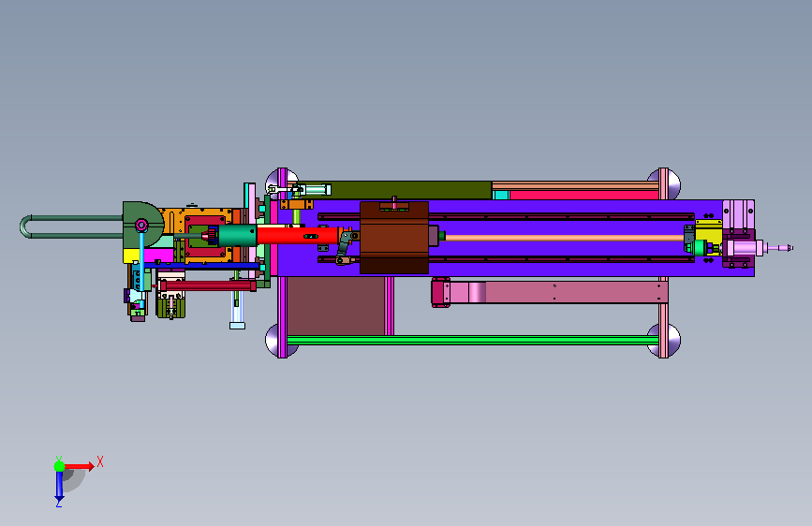The height and width of the screenshot is (526, 812).
Task: Click the blue Z axis arrow of the triad
Action: pyautogui.click(x=59, y=486)
